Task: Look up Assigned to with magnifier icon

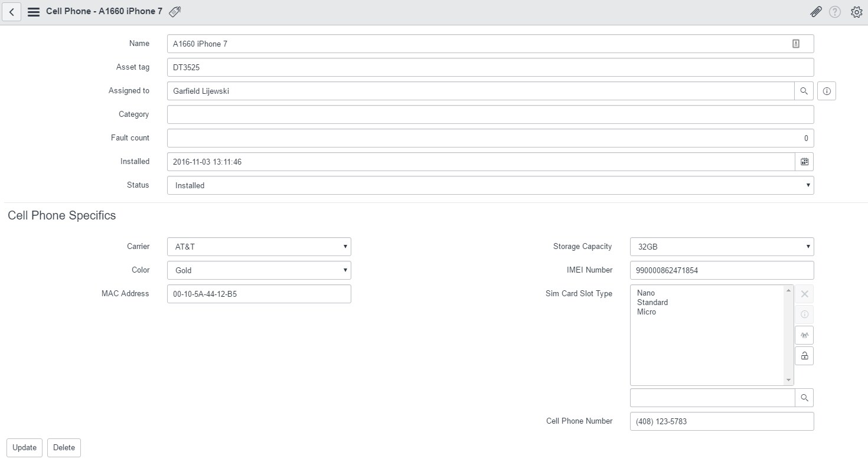Action: coord(804,91)
